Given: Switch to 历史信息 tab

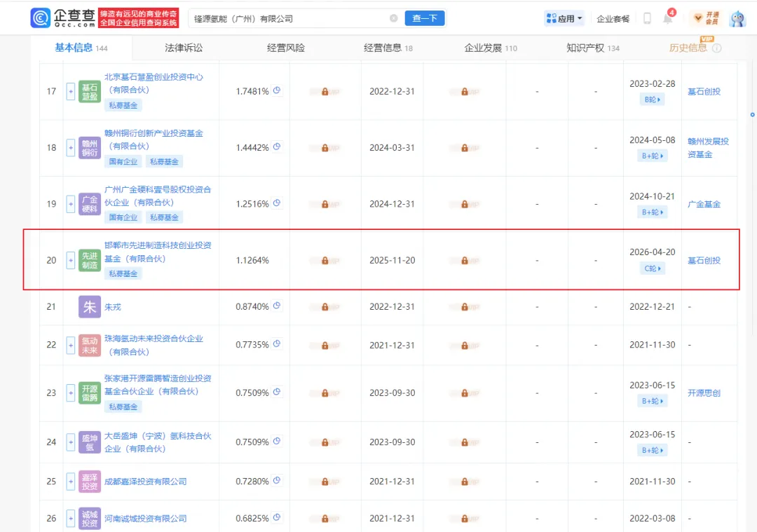Looking at the screenshot, I should (x=688, y=48).
